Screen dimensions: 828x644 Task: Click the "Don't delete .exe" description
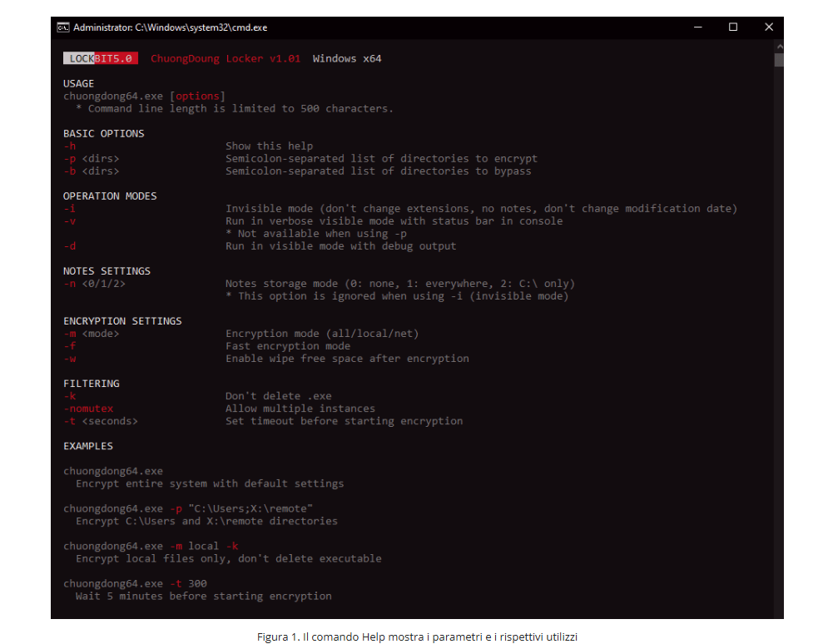pos(278,396)
